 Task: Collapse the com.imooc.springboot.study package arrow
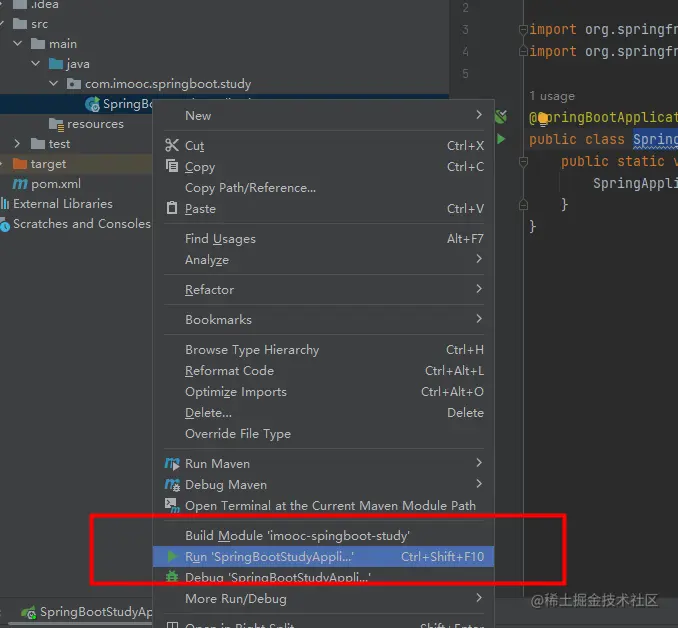pyautogui.click(x=54, y=83)
